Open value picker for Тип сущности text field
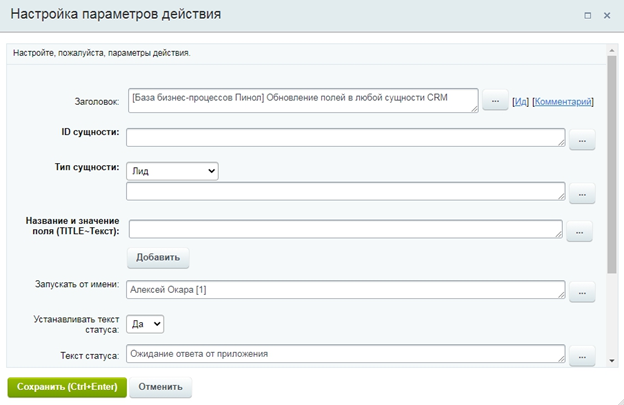The width and height of the screenshot is (624, 405). [x=581, y=193]
